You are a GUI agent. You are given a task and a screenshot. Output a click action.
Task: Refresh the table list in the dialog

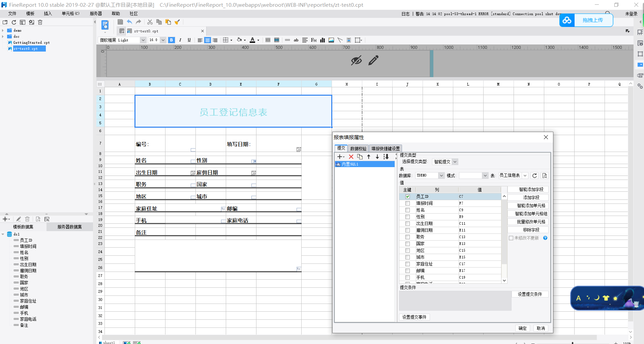tap(534, 176)
